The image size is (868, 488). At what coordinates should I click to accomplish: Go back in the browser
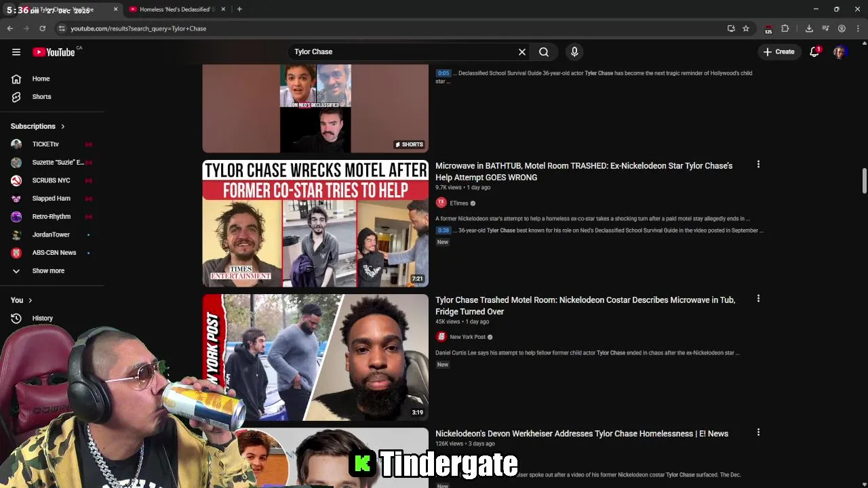coord(10,28)
